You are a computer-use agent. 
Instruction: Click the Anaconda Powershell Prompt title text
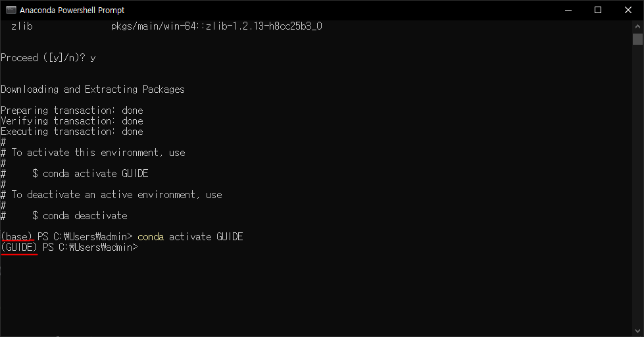tap(72, 11)
